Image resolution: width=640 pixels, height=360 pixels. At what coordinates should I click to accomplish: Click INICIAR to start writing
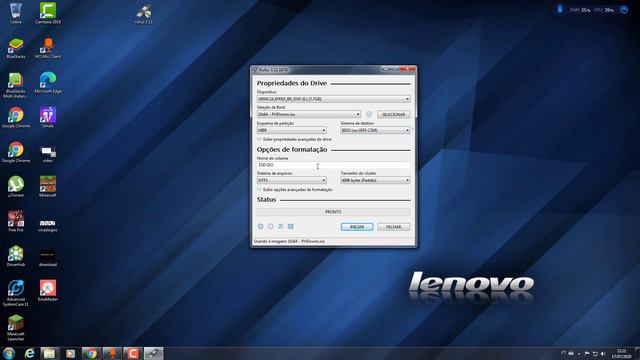357,227
